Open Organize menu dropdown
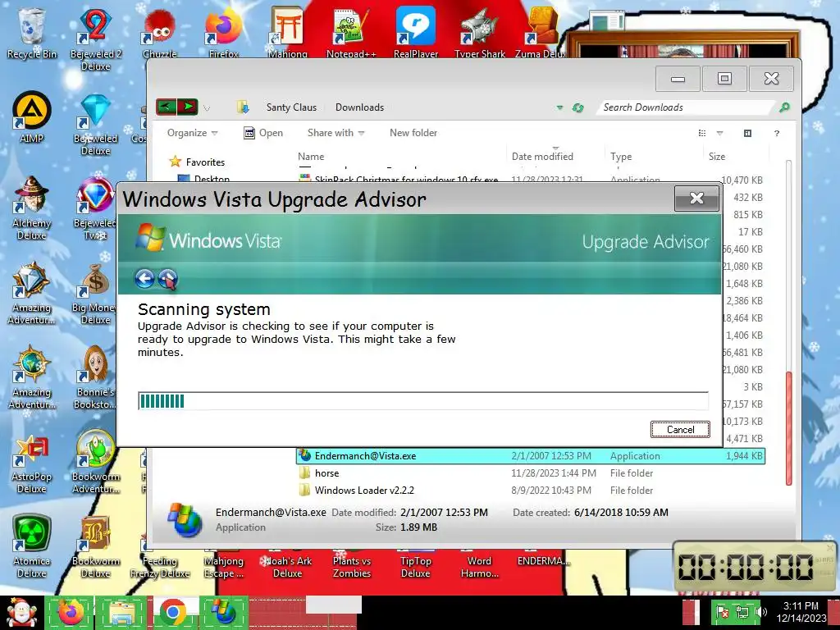 tap(192, 133)
